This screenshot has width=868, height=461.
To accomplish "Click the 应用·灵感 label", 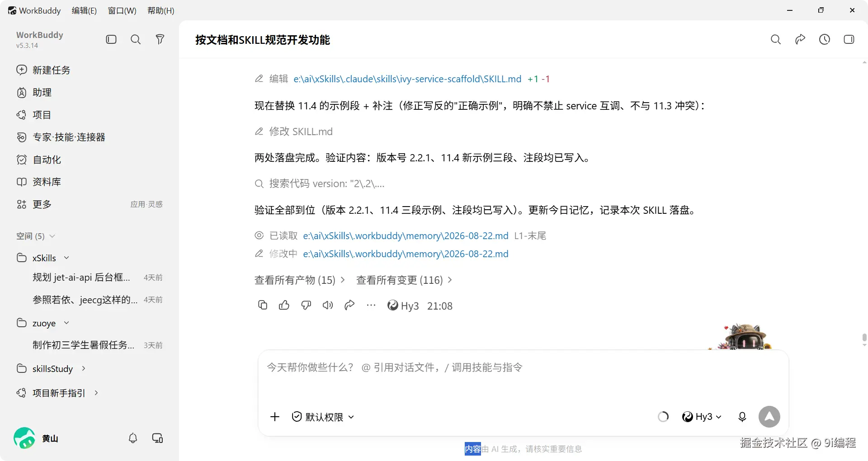I will [x=146, y=204].
